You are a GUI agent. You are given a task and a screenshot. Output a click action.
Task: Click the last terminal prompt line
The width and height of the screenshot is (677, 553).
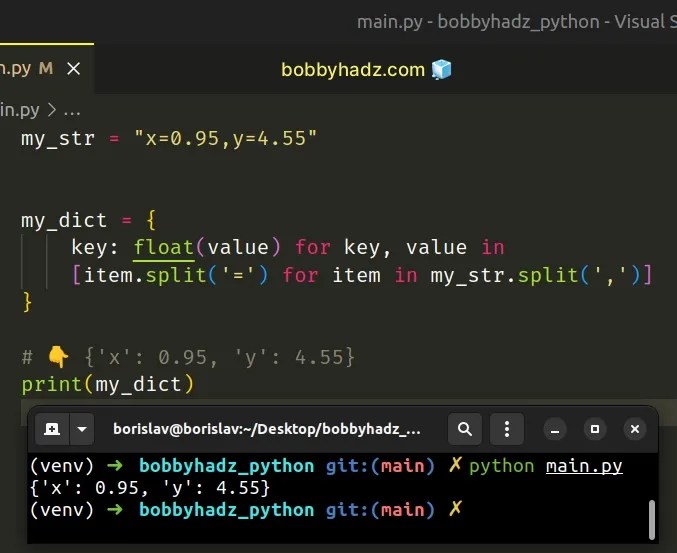[x=246, y=510]
